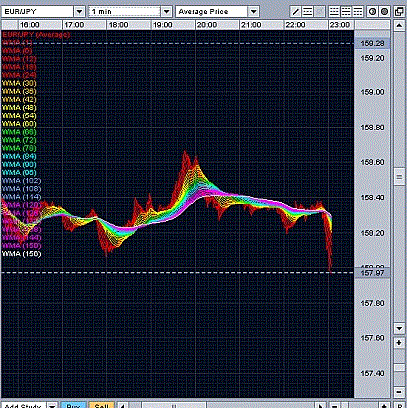Click the 17:00 time axis label
Image resolution: width=410 pixels, height=408 pixels.
pos(74,25)
